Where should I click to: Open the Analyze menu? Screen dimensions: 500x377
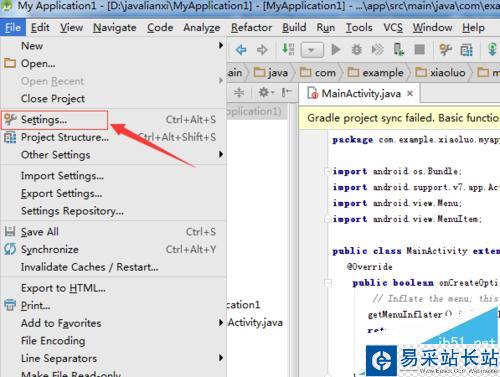click(x=202, y=28)
